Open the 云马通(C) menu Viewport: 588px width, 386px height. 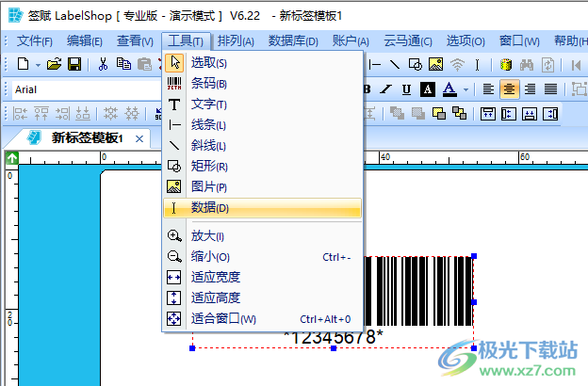(x=408, y=40)
